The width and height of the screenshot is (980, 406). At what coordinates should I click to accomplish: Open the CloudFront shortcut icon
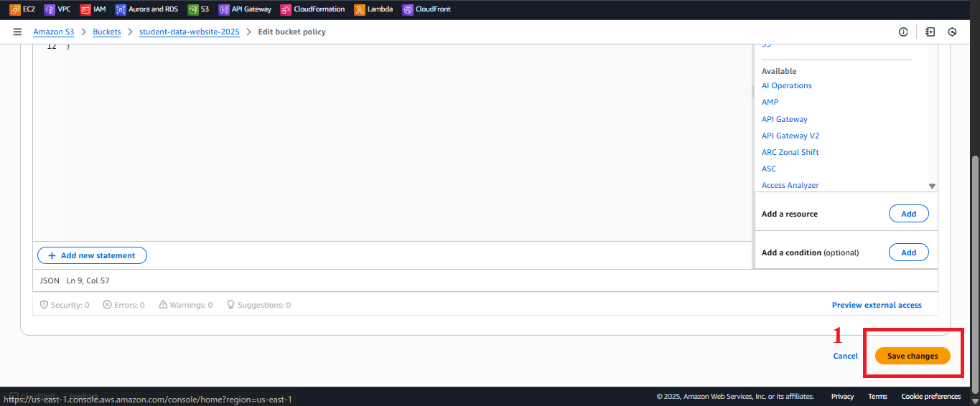coord(408,9)
